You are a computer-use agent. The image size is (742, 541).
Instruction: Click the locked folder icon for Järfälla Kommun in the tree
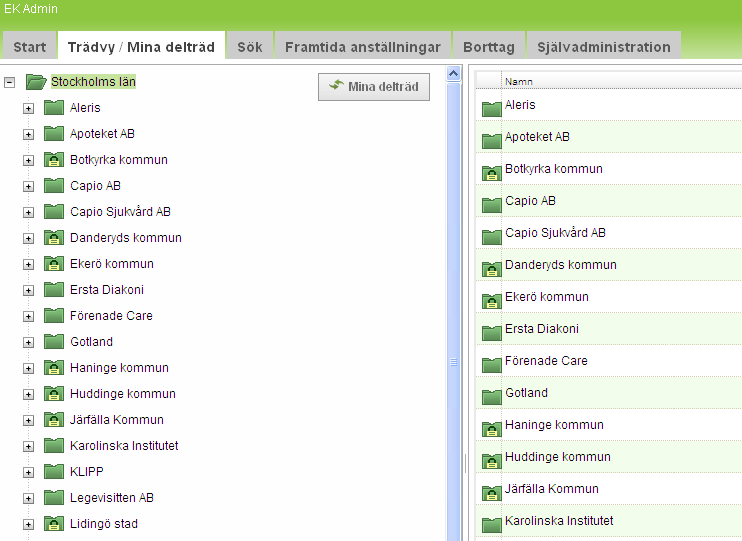(53, 420)
